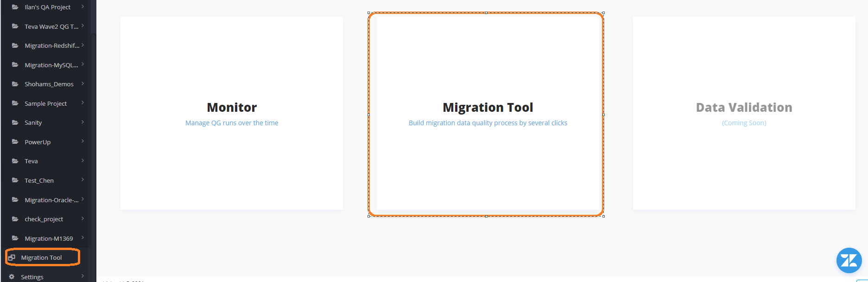Open Ilan's QA Project label
868x282 pixels.
click(47, 7)
